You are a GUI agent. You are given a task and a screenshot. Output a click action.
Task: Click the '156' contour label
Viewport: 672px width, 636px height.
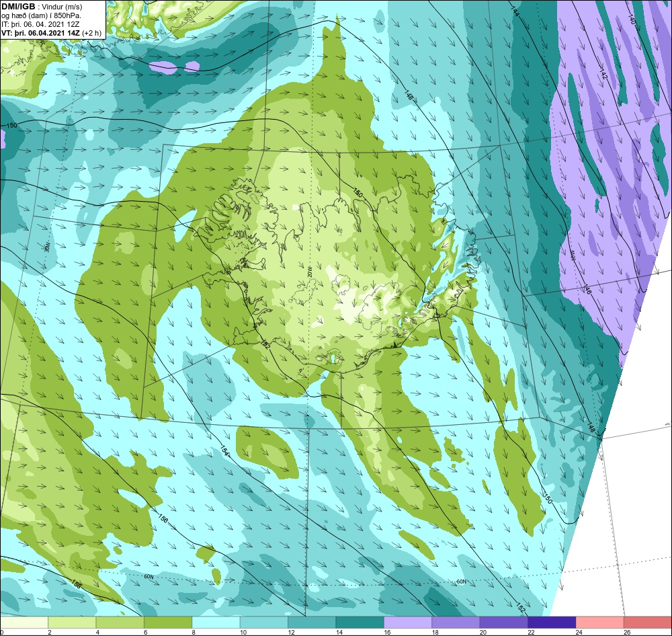pos(163,518)
